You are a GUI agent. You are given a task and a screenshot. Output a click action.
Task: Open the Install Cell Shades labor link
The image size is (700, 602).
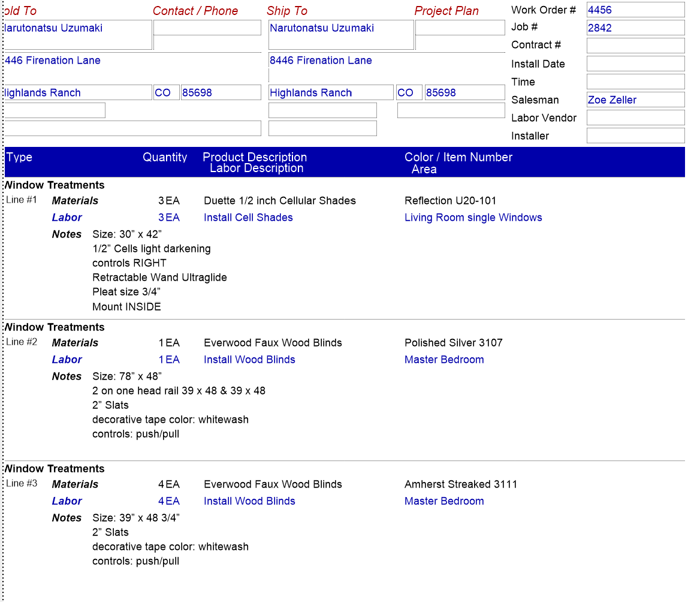tap(248, 218)
